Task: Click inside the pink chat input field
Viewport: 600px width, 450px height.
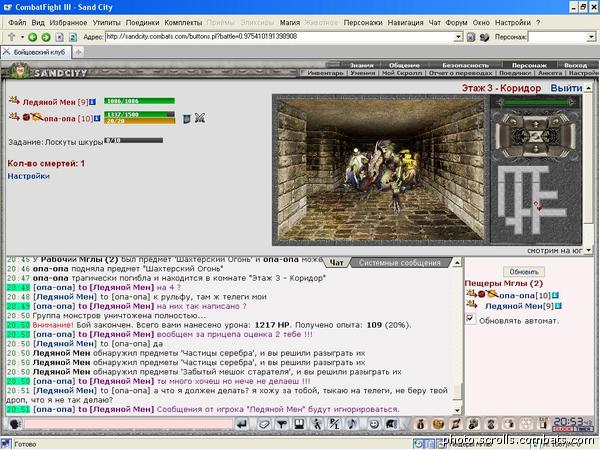Action: click(129, 424)
